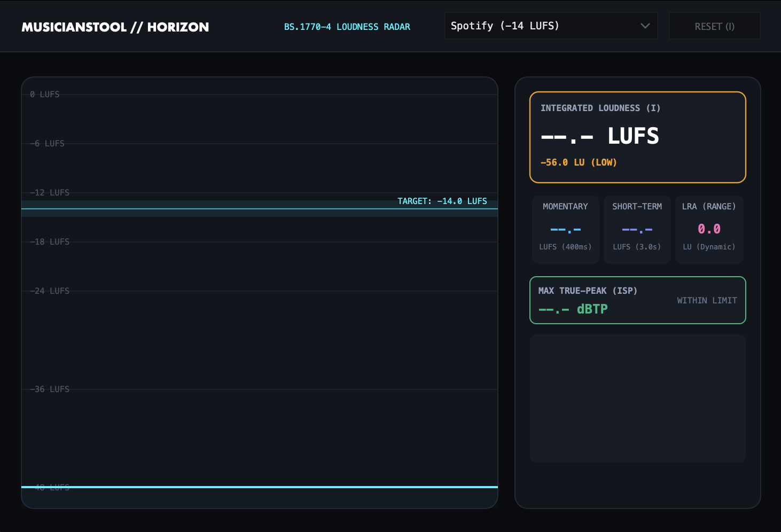The height and width of the screenshot is (532, 781).
Task: Click the Short-Term LUFS (3.0s) readout
Action: coord(637,230)
